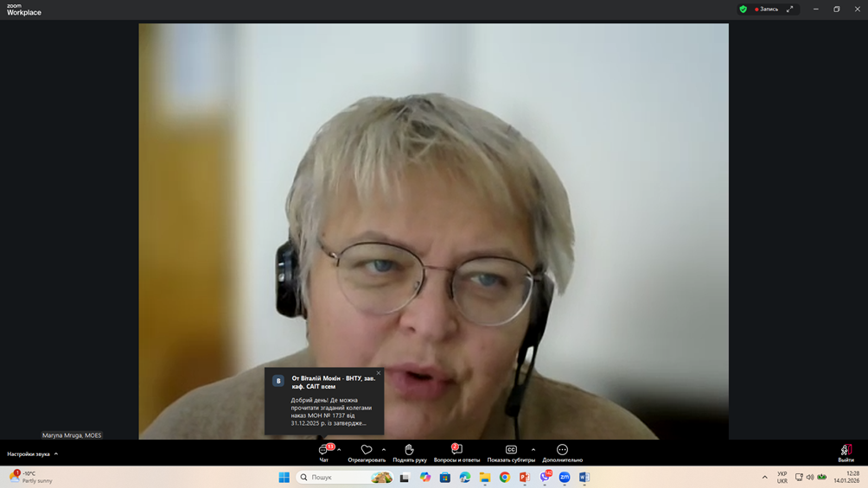Switch to PowerPoint on the taskbar
Screen dimensions: 868x488
[x=525, y=477]
